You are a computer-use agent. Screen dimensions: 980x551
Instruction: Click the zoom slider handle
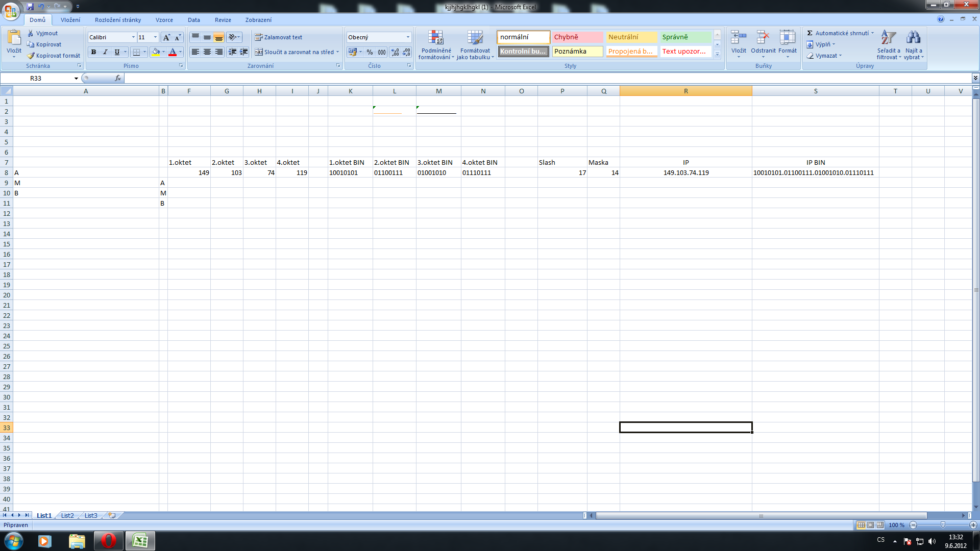coord(943,525)
